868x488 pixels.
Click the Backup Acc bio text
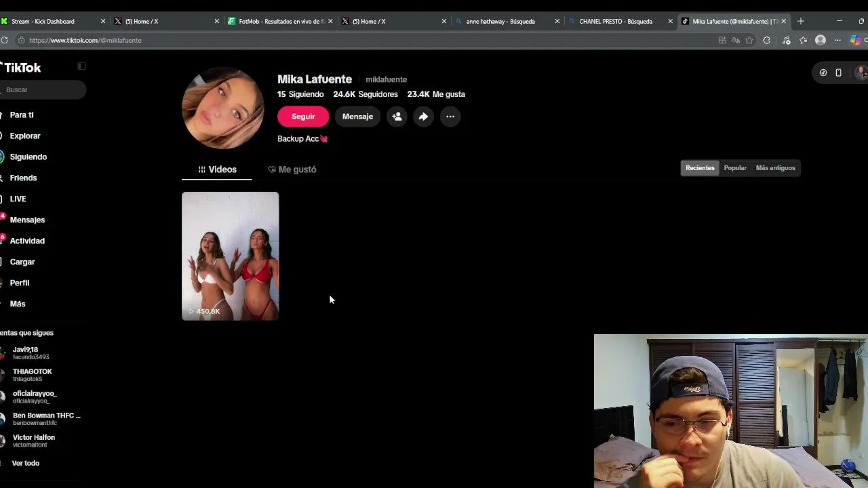click(302, 139)
